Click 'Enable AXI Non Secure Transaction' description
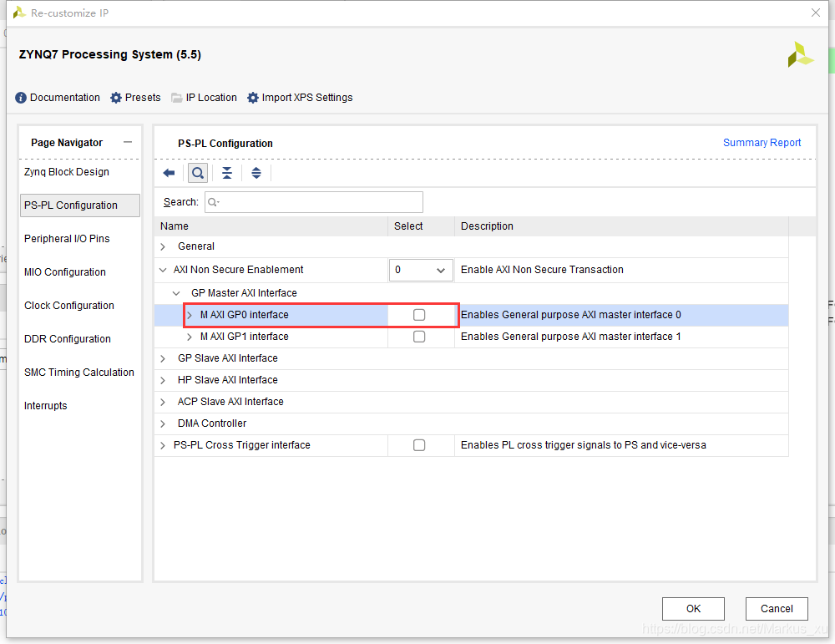The width and height of the screenshot is (835, 644). (542, 270)
